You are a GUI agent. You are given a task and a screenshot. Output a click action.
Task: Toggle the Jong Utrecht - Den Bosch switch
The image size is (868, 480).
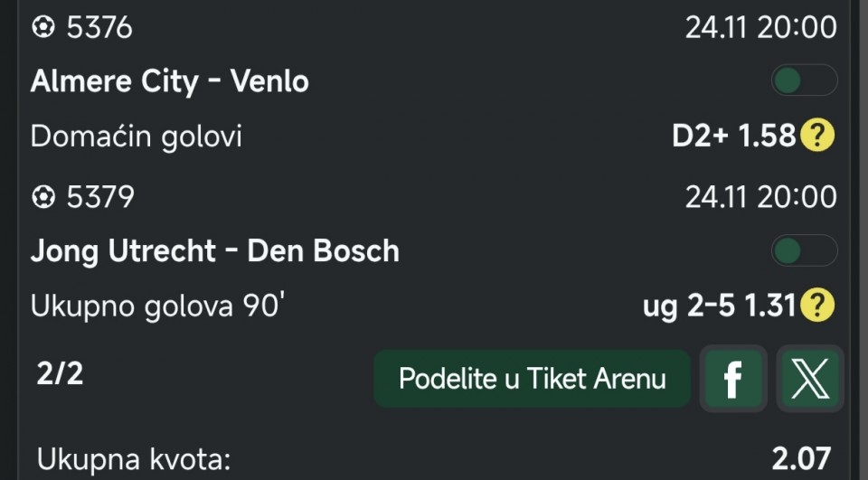click(x=803, y=250)
